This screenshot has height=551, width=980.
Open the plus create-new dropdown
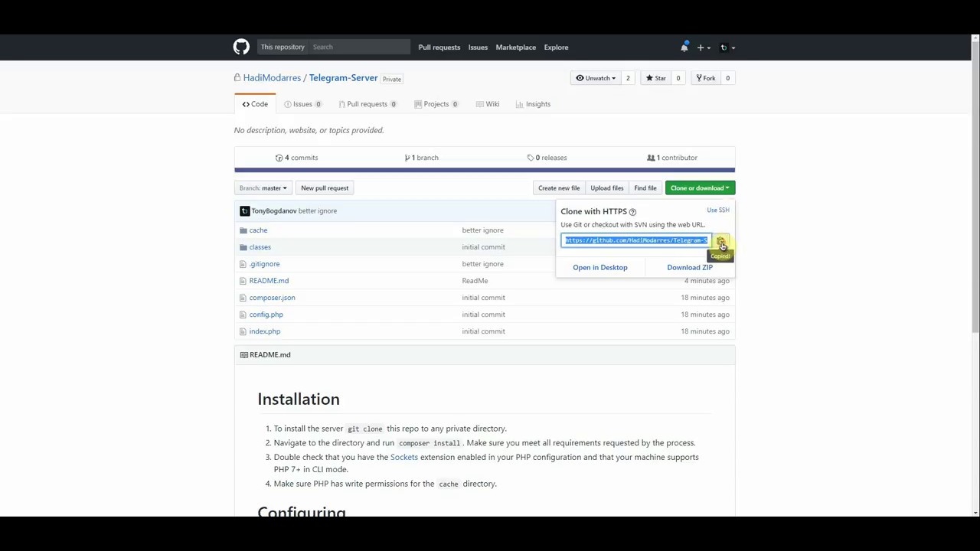click(x=703, y=47)
